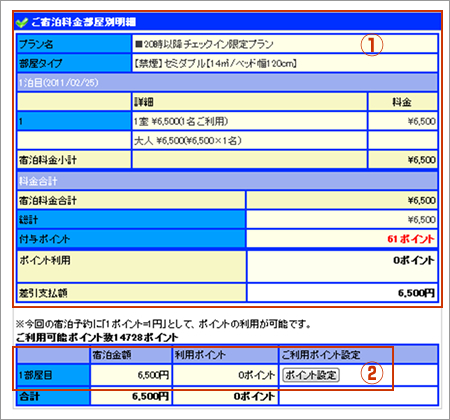Click the 宿泊金額 column header

coord(131,355)
